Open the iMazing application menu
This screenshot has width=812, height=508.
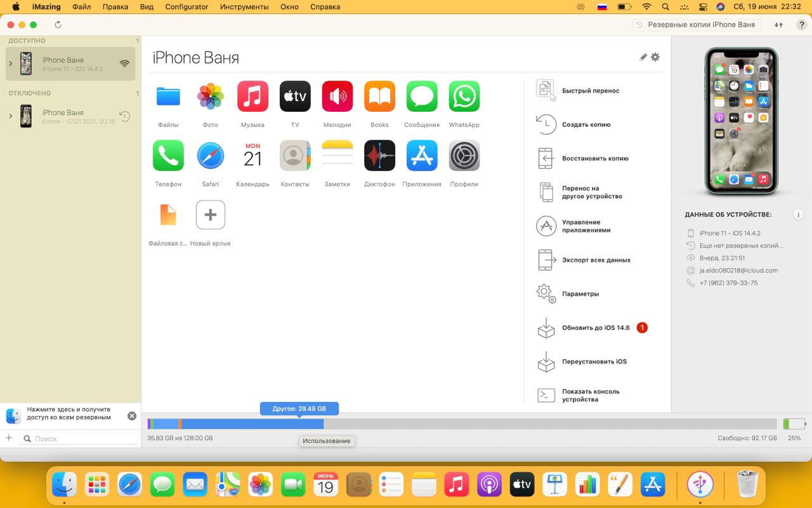[x=46, y=6]
